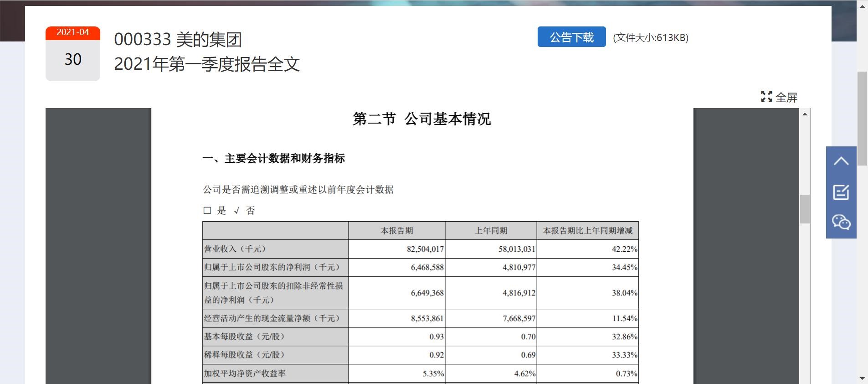The height and width of the screenshot is (384, 868).
Task: Select the title 000333 美的集团
Action: 178,40
